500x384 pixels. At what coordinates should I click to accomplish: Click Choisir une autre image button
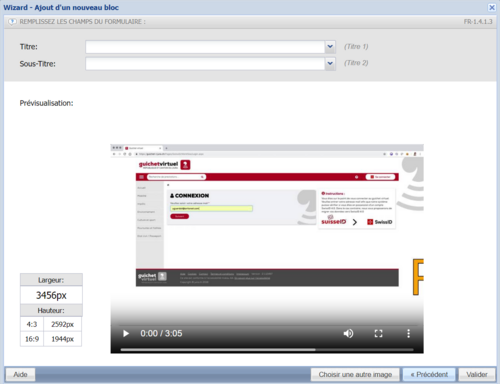(355, 374)
